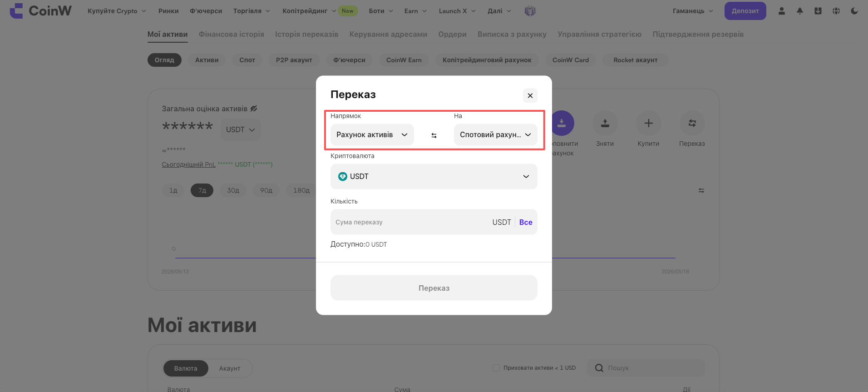Expand the Earn menu
This screenshot has width=868, height=392.
click(415, 11)
